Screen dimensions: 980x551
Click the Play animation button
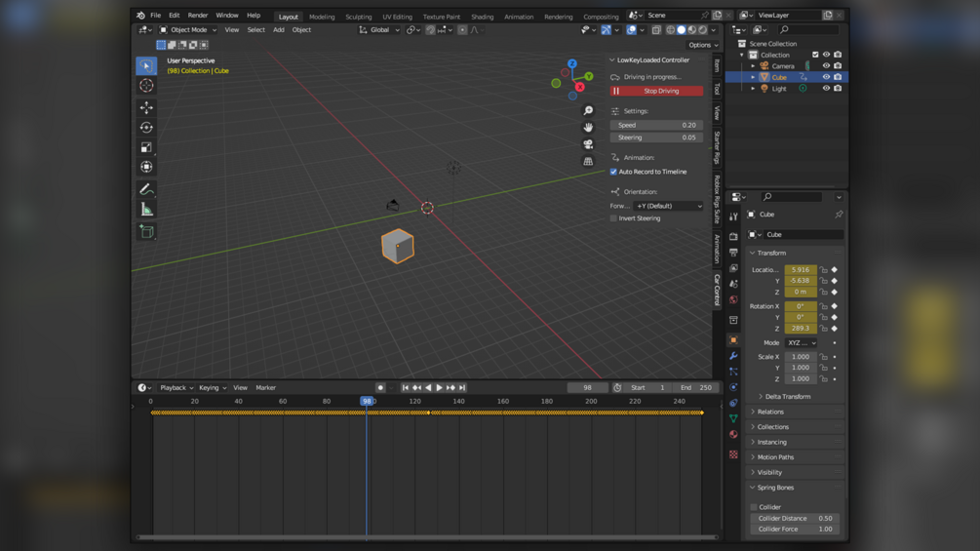pyautogui.click(x=439, y=388)
